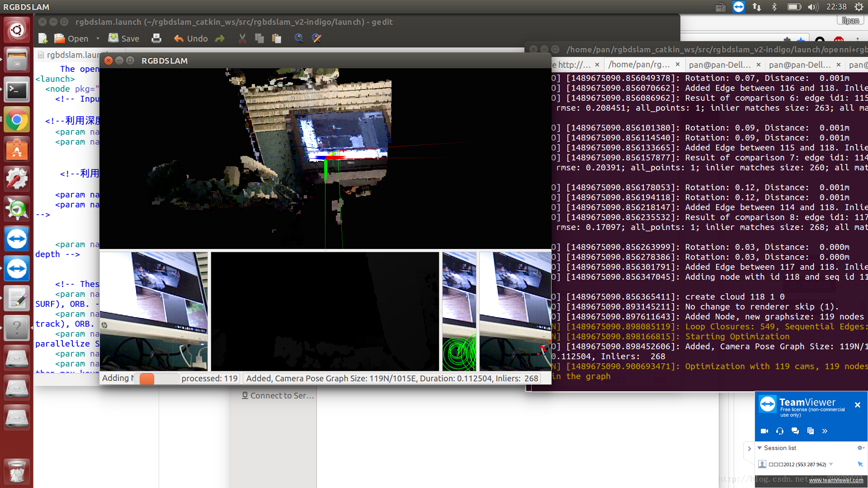The image size is (868, 488).
Task: Open find and replace tool
Action: click(x=317, y=38)
